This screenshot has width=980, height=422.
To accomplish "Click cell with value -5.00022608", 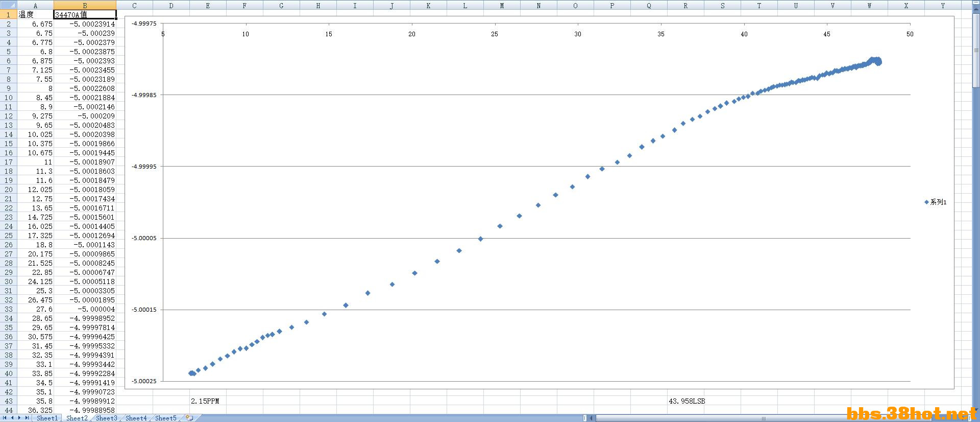I will point(85,88).
